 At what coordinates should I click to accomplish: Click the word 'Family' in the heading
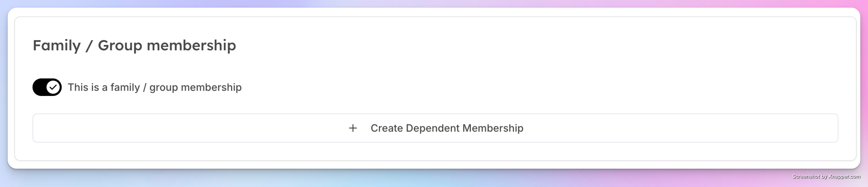(57, 46)
